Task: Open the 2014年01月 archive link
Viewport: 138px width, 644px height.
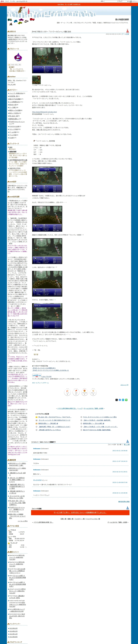Action: point(14,631)
